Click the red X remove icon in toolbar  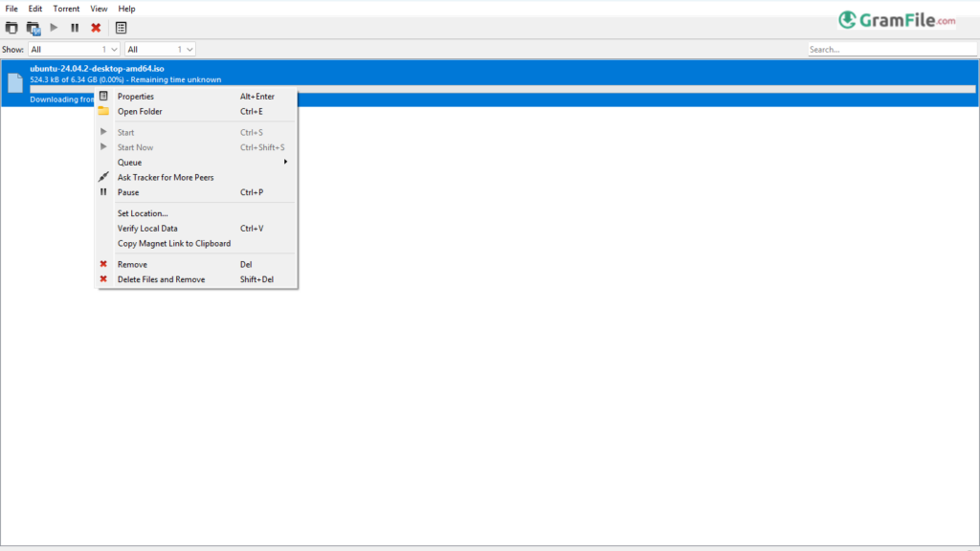pos(96,28)
